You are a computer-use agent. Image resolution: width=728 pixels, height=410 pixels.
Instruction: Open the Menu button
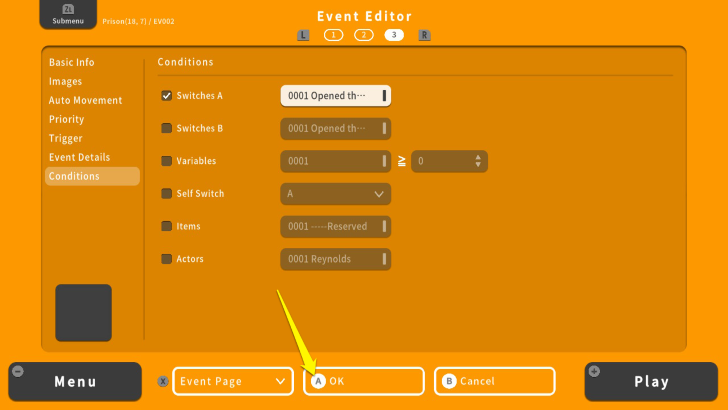[75, 382]
